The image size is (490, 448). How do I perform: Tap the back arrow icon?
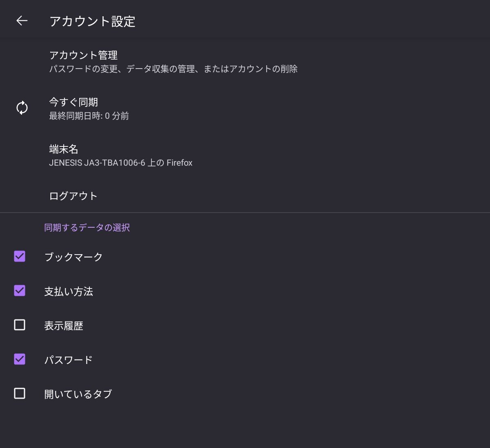22,21
